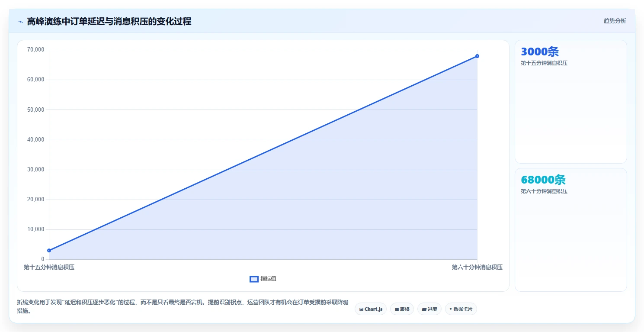Click the 30,000 y-axis tick label
The image size is (644, 332).
point(36,169)
